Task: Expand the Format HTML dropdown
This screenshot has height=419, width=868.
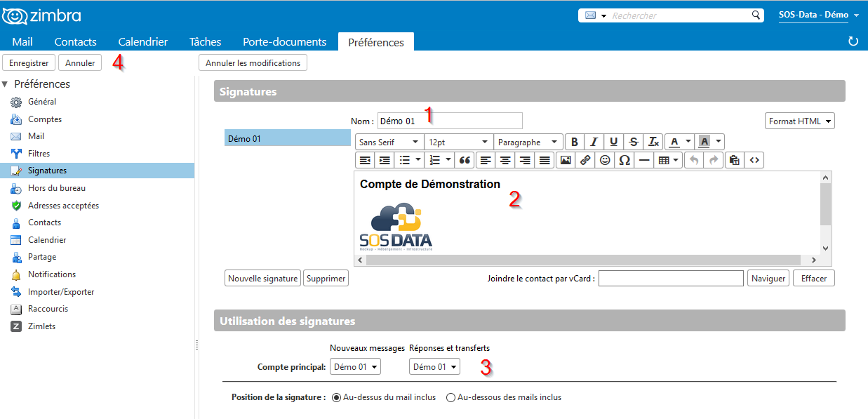Action: 799,121
